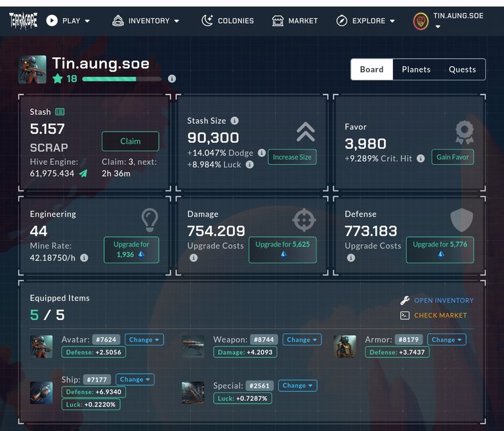The height and width of the screenshot is (431, 504).
Task: Click the Engineering lightbulb icon
Action: (150, 220)
